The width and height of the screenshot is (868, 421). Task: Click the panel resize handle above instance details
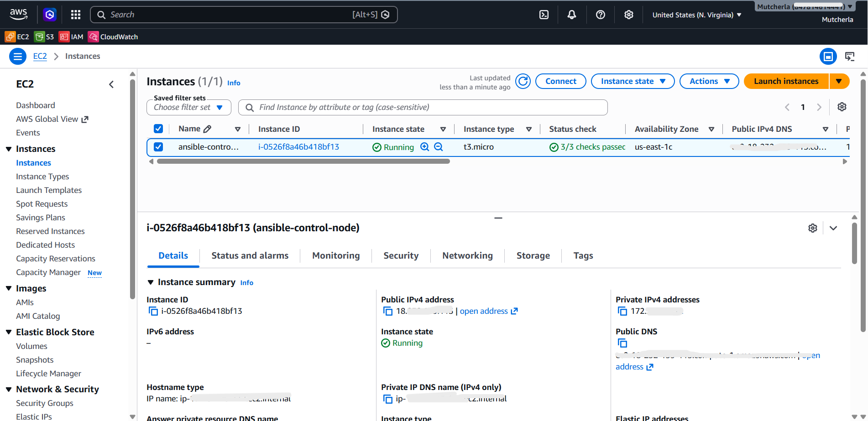point(498,218)
